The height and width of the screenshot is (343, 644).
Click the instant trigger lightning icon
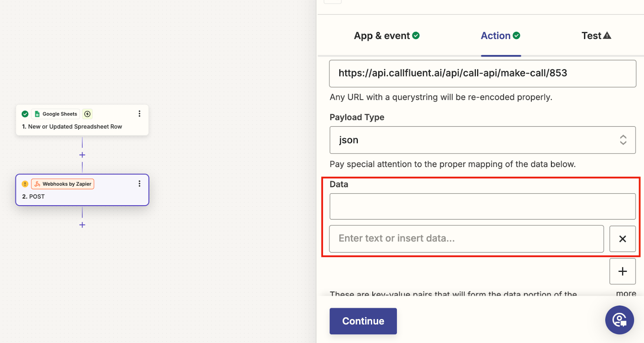87,114
